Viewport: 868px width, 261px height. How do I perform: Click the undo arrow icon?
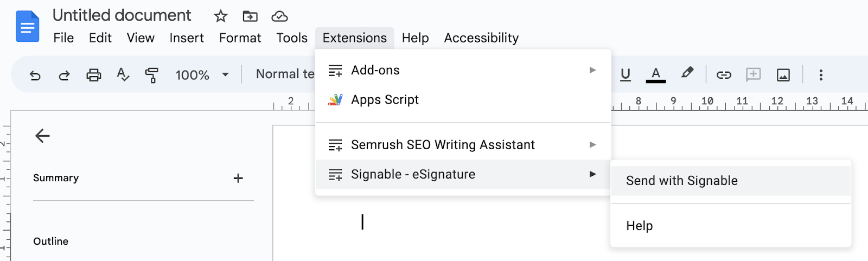pyautogui.click(x=35, y=75)
